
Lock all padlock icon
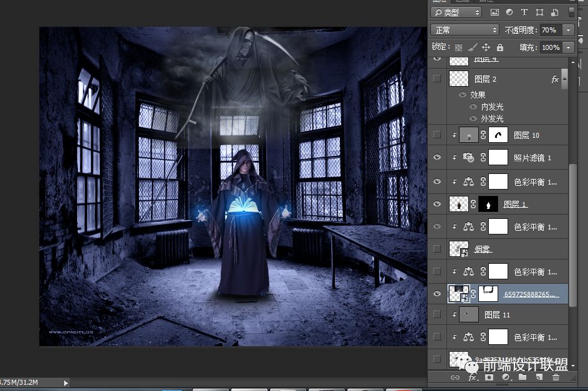tap(500, 47)
